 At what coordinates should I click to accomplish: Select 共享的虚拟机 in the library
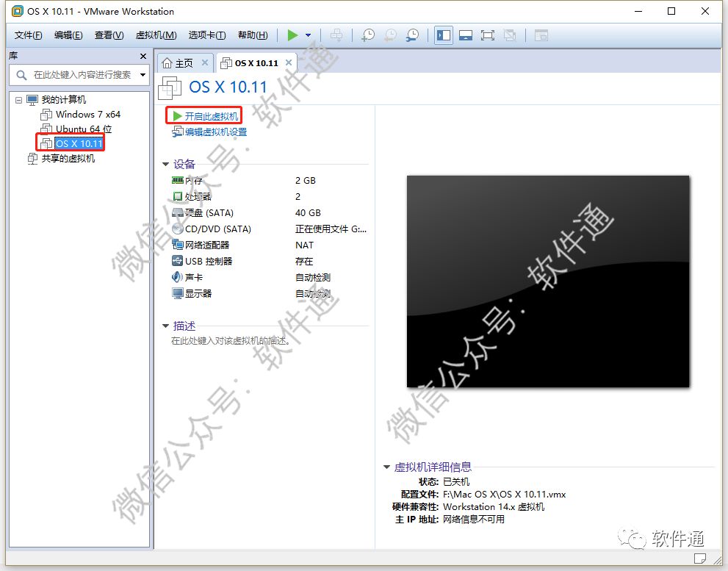(x=68, y=159)
